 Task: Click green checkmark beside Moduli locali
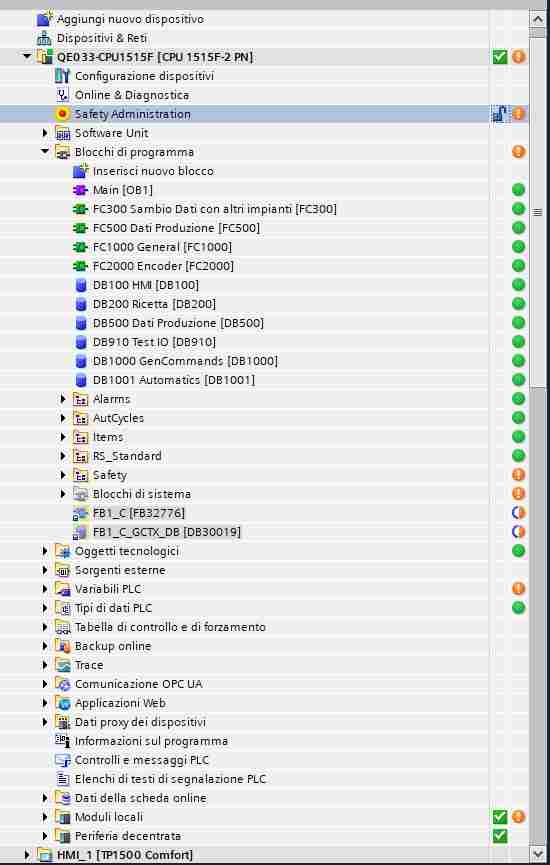(500, 817)
